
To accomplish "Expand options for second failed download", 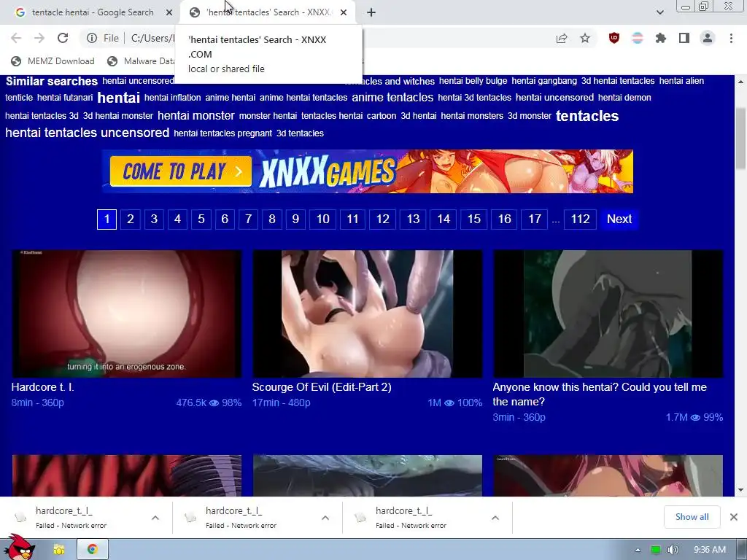I will [325, 518].
